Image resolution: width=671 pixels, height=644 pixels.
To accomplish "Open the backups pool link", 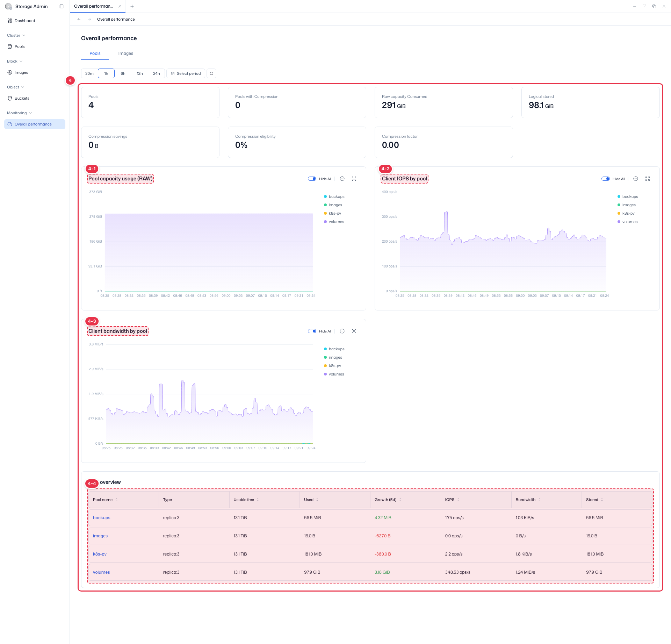I will pyautogui.click(x=102, y=518).
